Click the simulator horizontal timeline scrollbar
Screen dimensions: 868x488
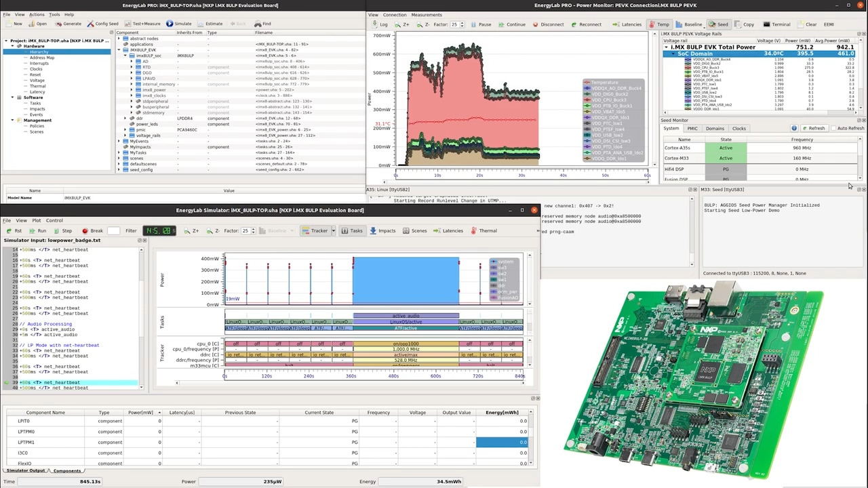(x=349, y=383)
